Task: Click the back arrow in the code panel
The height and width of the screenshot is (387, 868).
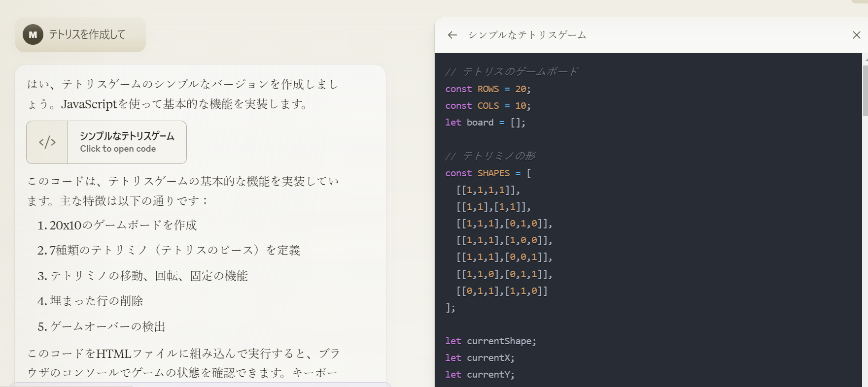Action: (x=452, y=35)
